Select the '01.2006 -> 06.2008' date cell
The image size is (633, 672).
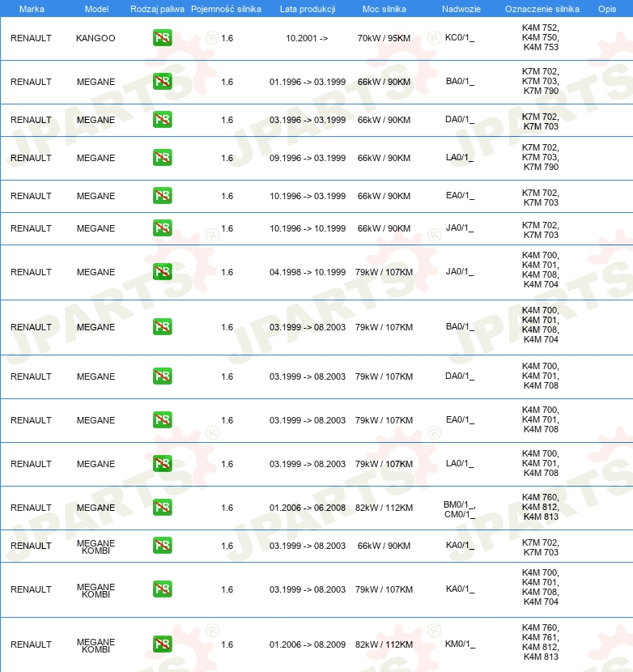[x=308, y=508]
